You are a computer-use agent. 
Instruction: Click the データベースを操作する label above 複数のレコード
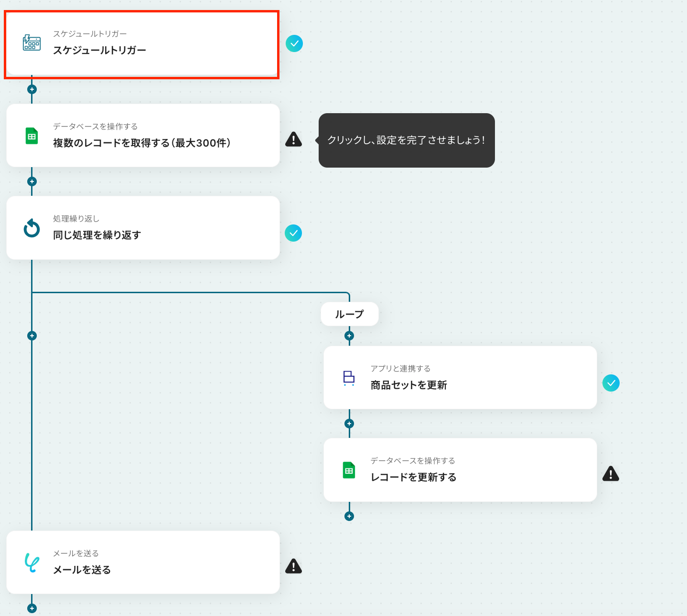(x=96, y=127)
